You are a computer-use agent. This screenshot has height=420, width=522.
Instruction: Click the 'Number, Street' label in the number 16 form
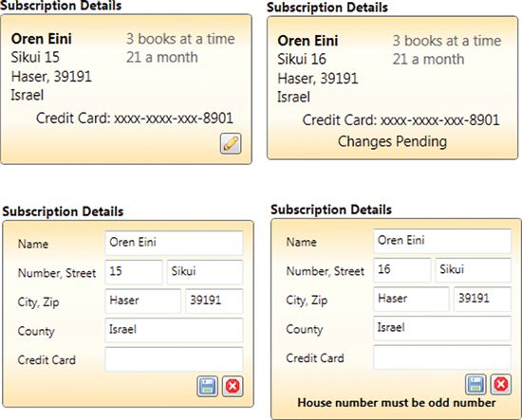click(x=326, y=271)
